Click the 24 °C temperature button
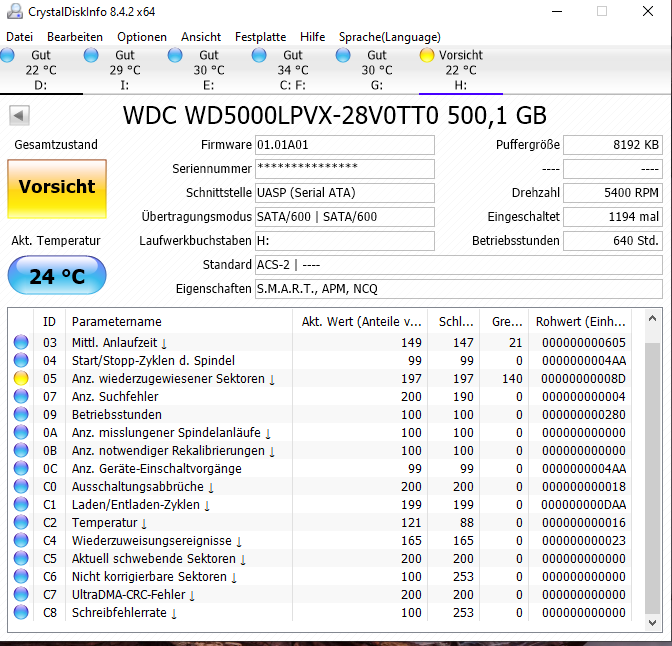The image size is (672, 646). point(57,275)
